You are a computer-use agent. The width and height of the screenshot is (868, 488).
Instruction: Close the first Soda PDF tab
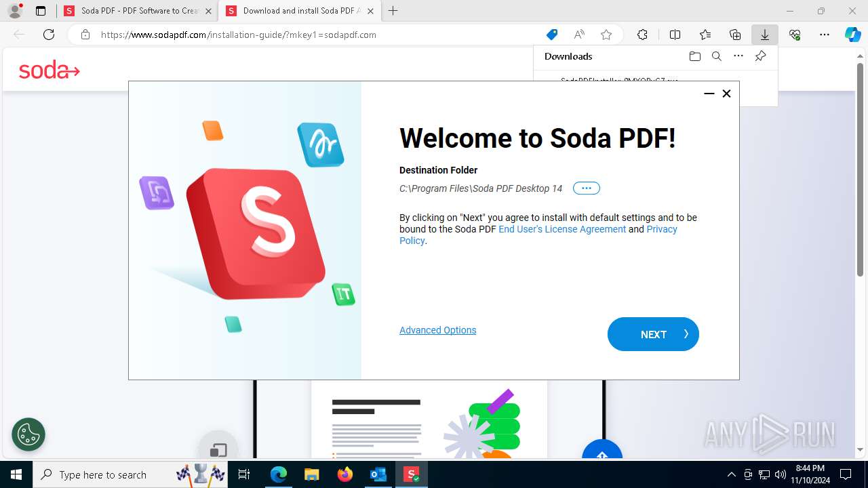(x=208, y=11)
